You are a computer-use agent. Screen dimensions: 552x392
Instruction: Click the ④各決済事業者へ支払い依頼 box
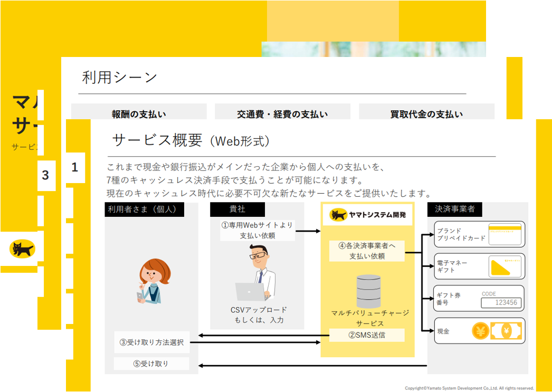[x=367, y=251]
